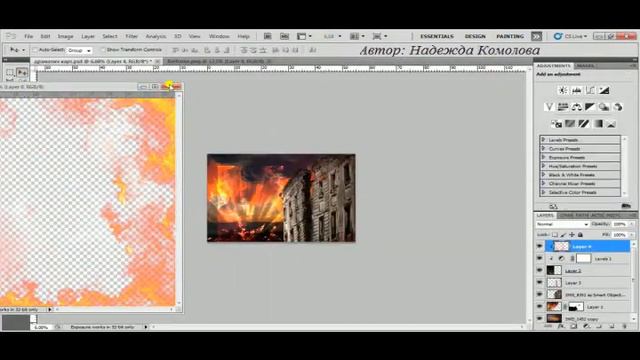640x360 pixels.
Task: Add a layer mask
Action: tap(573, 327)
